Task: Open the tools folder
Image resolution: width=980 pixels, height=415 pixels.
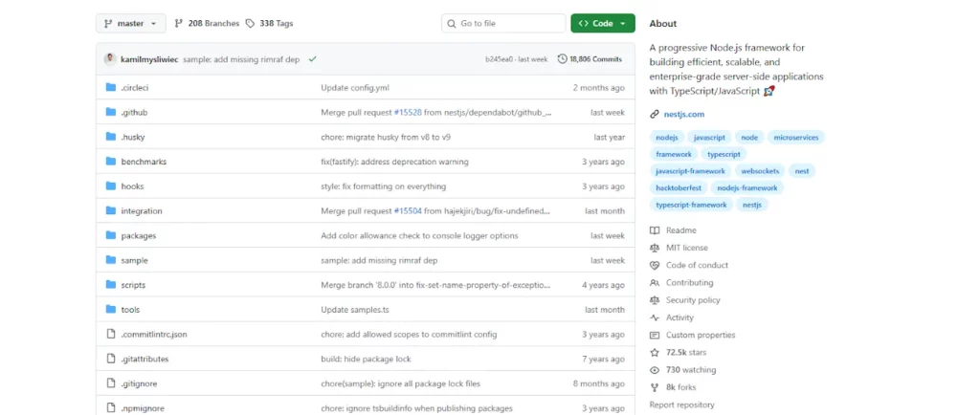Action: (x=130, y=310)
